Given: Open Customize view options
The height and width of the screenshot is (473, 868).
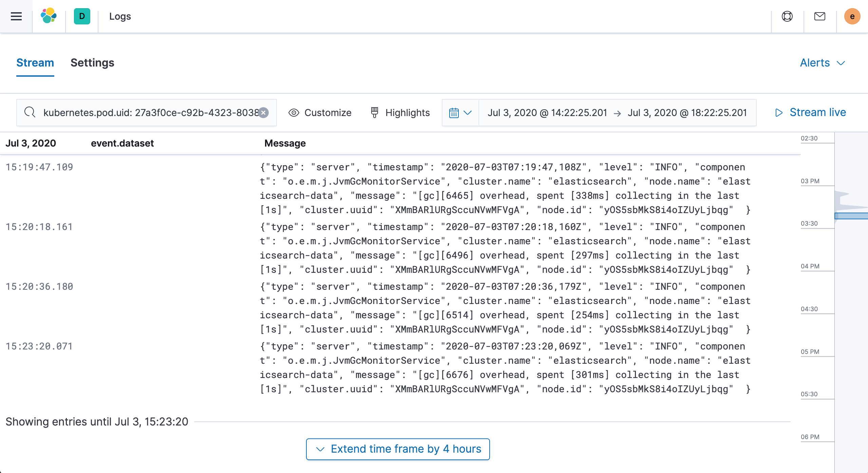Looking at the screenshot, I should click(320, 113).
